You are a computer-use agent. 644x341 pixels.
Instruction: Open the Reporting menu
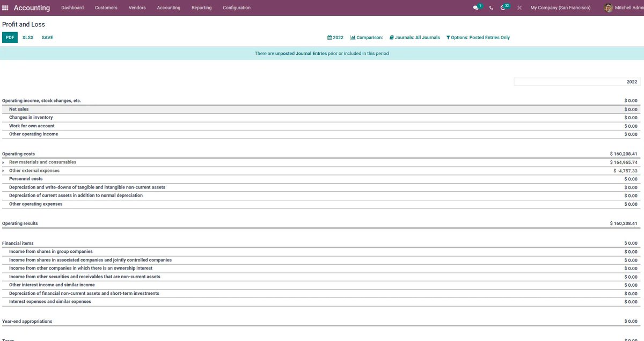coord(201,8)
